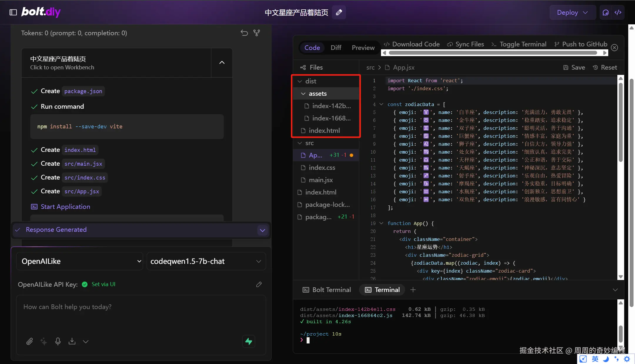This screenshot has height=364, width=635.
Task: Click the fork branch icon near tokens
Action: coord(257,33)
